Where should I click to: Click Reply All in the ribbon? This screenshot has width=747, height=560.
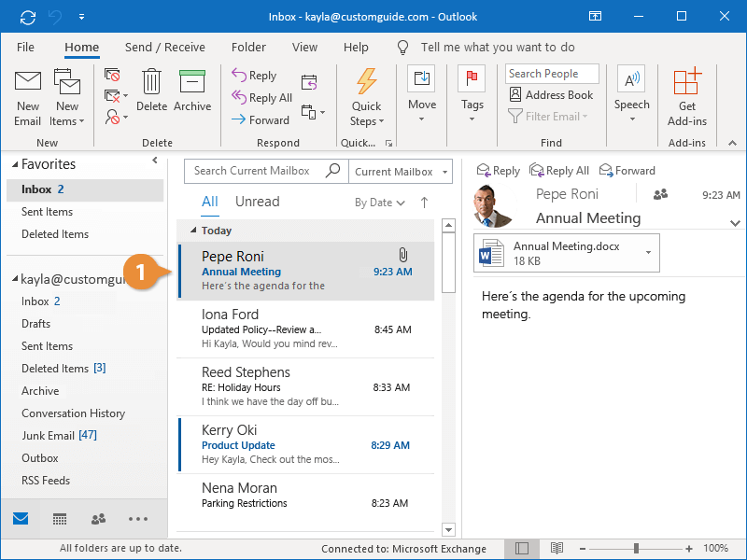(261, 98)
